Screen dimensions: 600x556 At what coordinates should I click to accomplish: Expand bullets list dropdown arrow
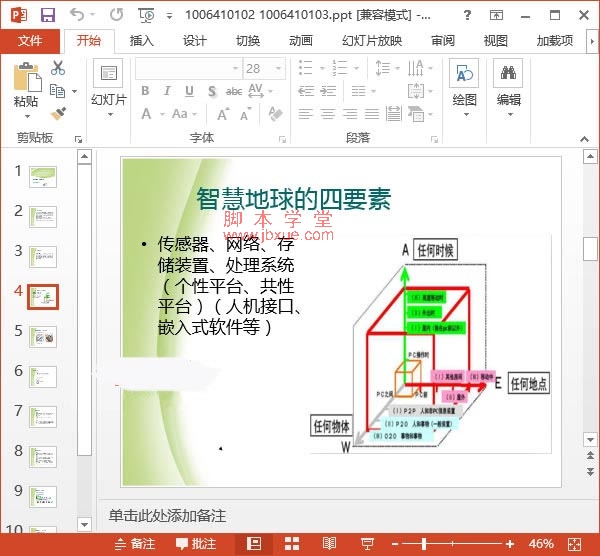[322, 68]
